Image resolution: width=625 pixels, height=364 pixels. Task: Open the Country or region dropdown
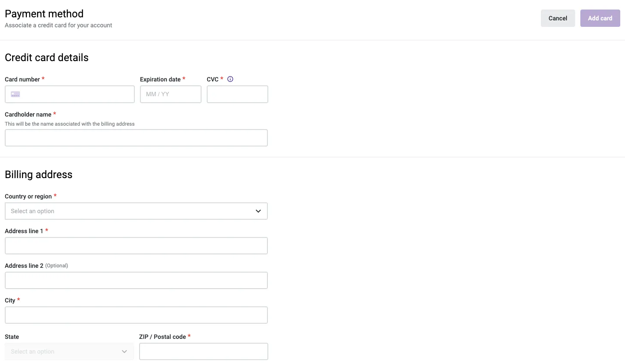pyautogui.click(x=136, y=211)
